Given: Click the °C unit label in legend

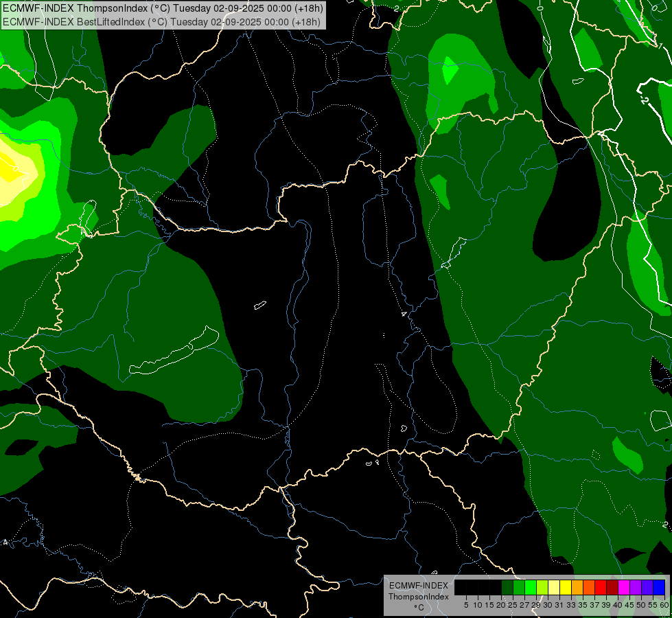Looking at the screenshot, I should point(419,608).
